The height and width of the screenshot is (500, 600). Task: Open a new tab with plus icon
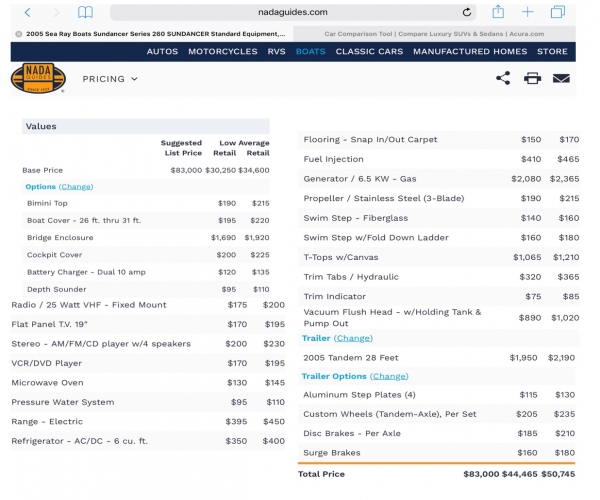(x=527, y=12)
